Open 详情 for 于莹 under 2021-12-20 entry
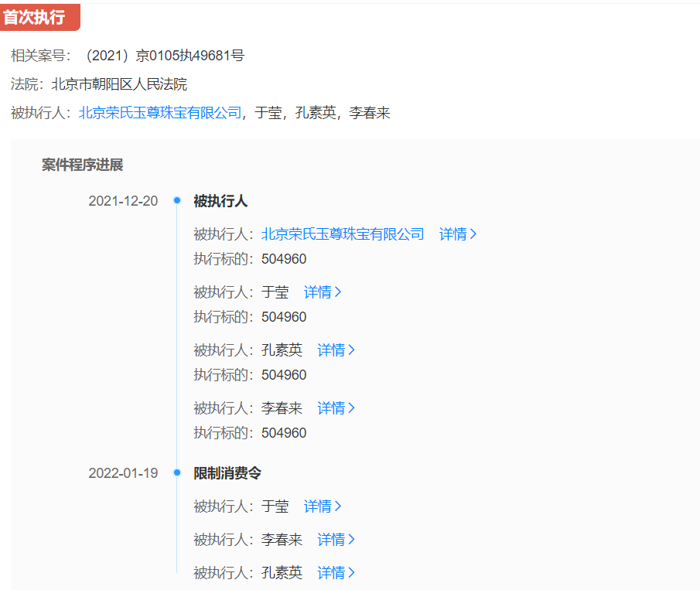This screenshot has width=700, height=590. tap(323, 292)
